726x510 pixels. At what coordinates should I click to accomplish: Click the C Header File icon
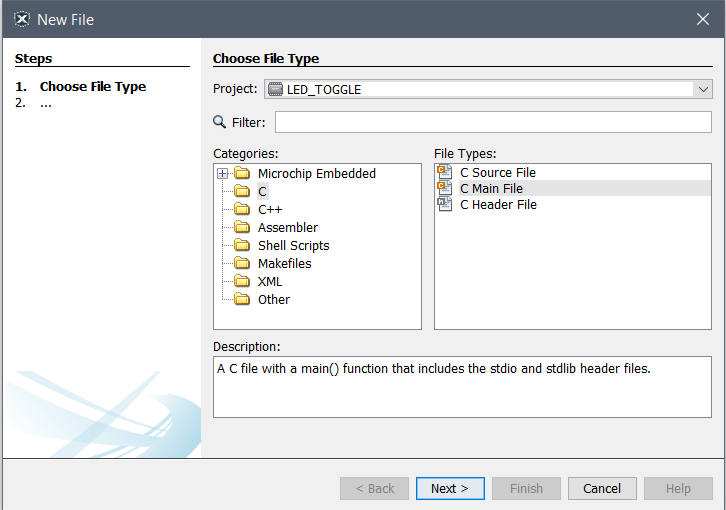tap(445, 205)
